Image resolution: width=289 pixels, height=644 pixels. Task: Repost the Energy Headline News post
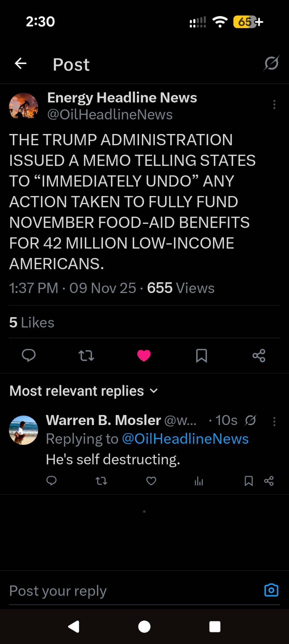coord(86,355)
